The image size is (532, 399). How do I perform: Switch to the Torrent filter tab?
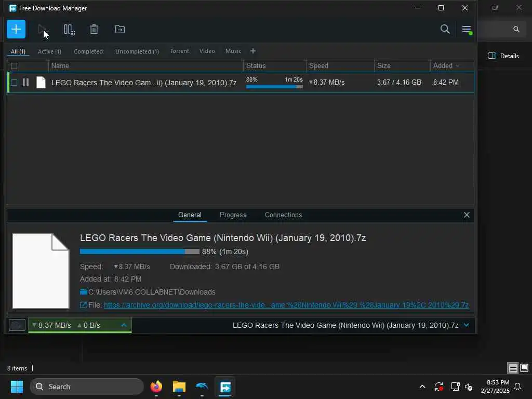179,51
